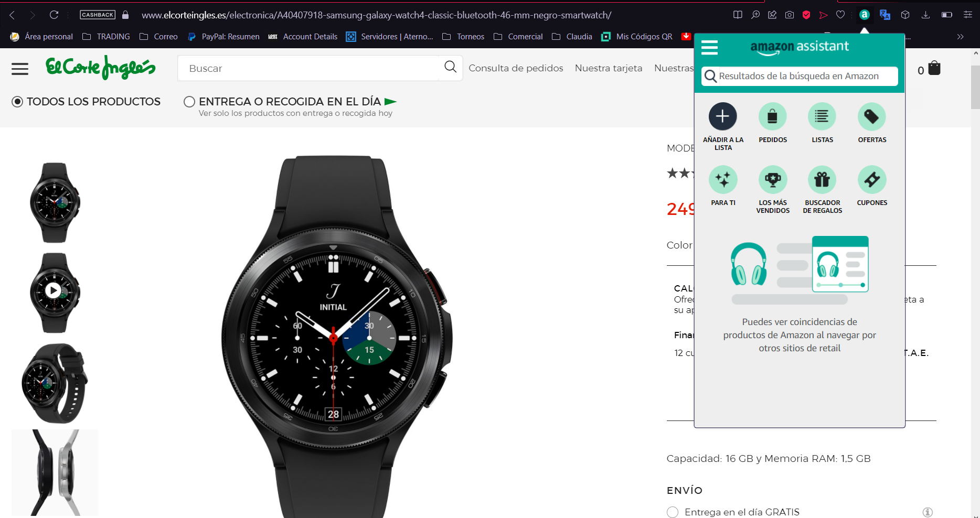Open PayPal: Resumen bookmark
Viewport: 980px width, 518px height.
tap(223, 37)
